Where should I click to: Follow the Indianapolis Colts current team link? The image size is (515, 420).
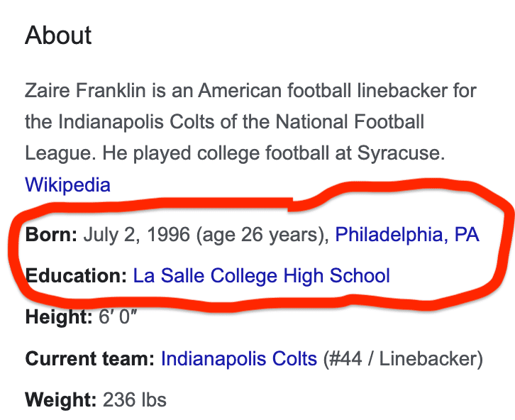point(238,358)
